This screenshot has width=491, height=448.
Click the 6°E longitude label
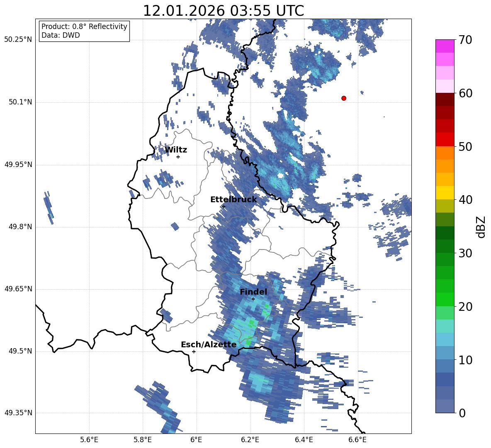tap(196, 440)
